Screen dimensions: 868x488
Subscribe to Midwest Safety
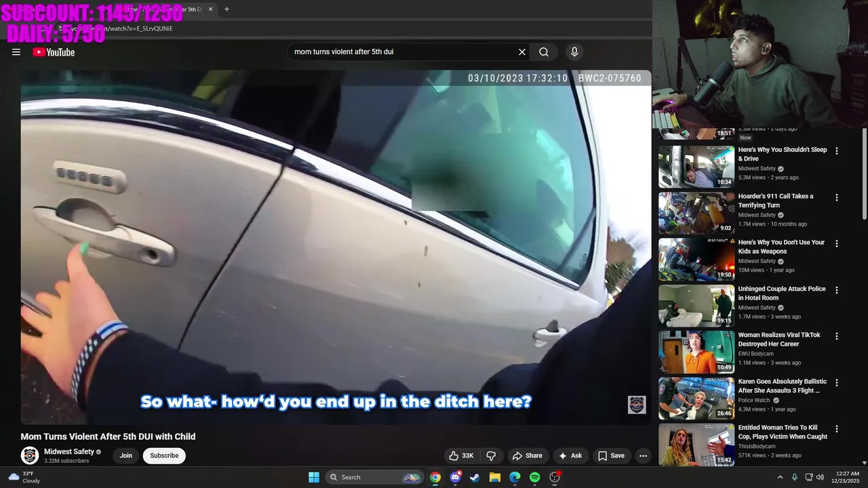164,455
